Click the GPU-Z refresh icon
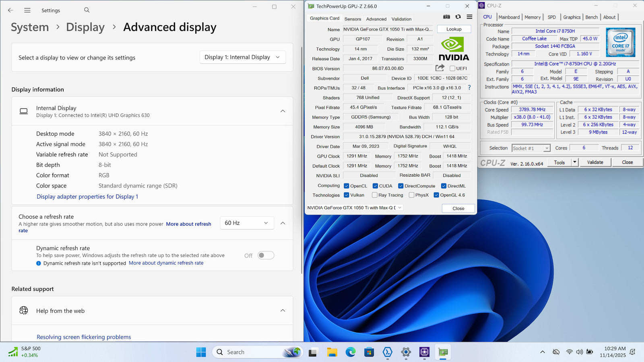 [x=458, y=17]
